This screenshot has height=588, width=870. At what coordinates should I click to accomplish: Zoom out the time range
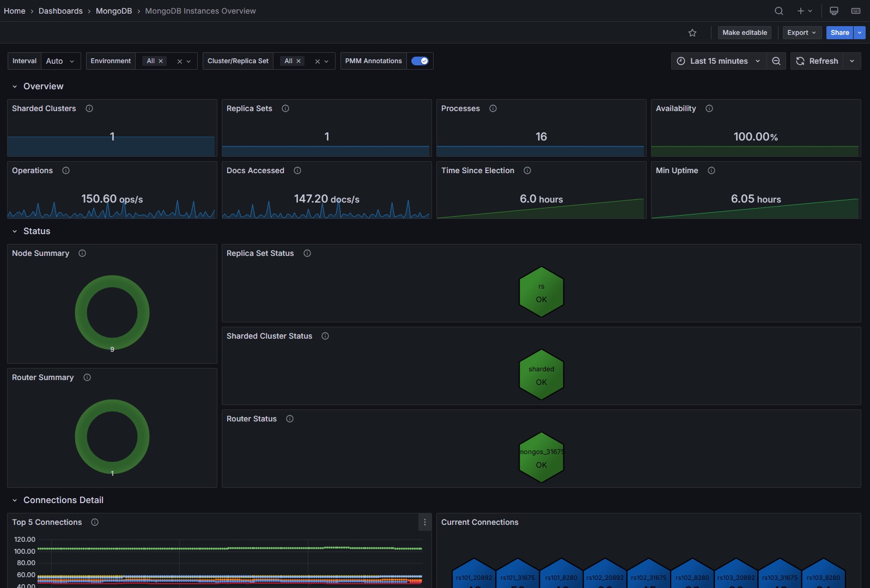(x=776, y=61)
